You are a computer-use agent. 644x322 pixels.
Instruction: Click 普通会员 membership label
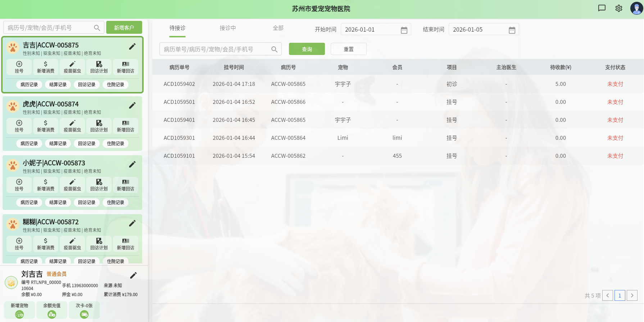coord(56,274)
